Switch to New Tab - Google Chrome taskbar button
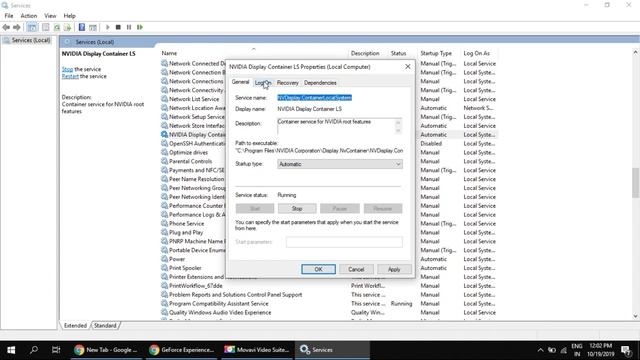This screenshot has width=640, height=360. point(106,350)
